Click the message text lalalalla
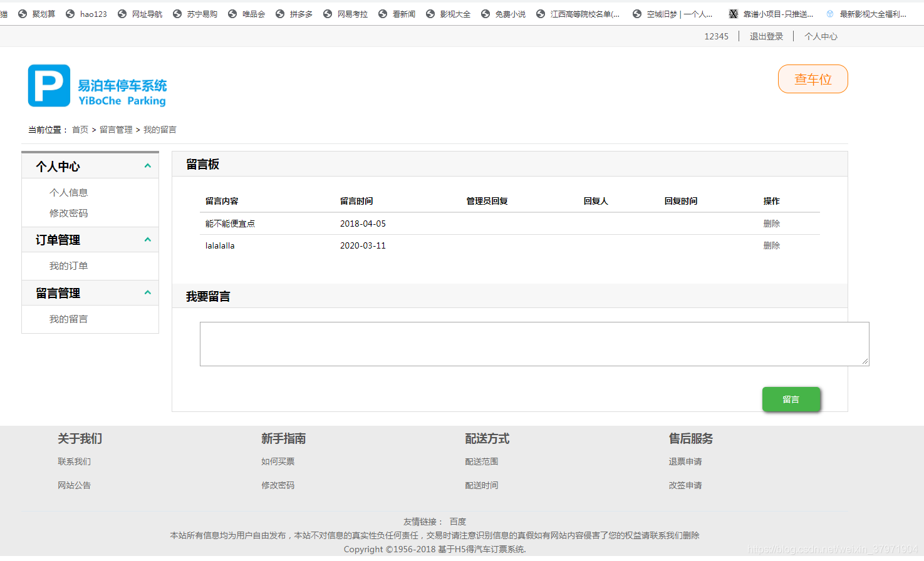Screen dimensions: 924x561 coord(220,245)
